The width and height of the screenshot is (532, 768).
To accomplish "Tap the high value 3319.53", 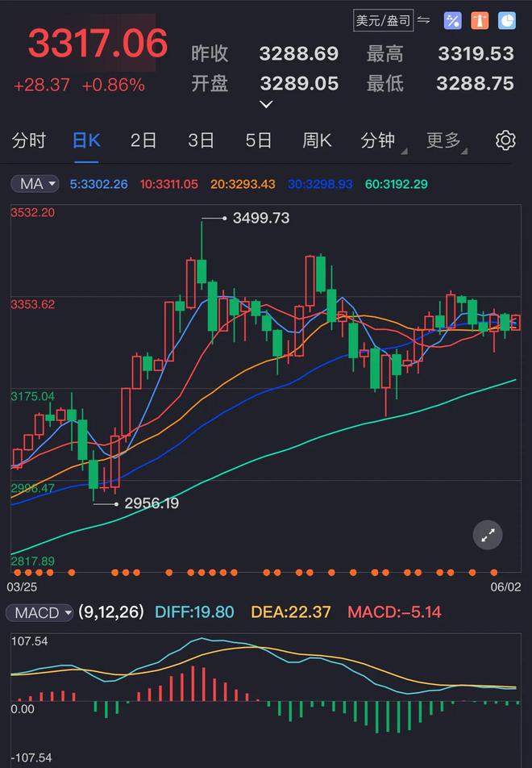I will pyautogui.click(x=476, y=53).
